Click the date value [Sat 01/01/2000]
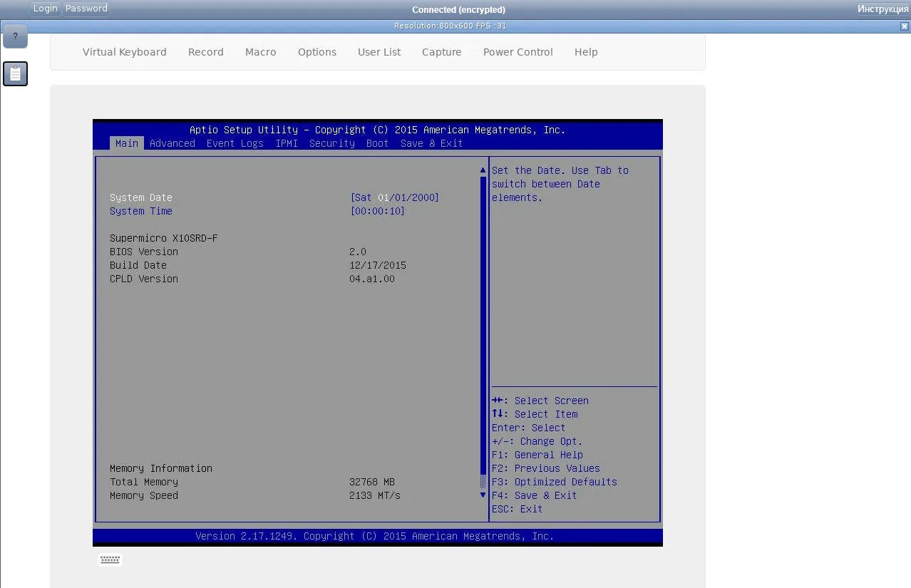Image resolution: width=911 pixels, height=588 pixels. coord(395,197)
